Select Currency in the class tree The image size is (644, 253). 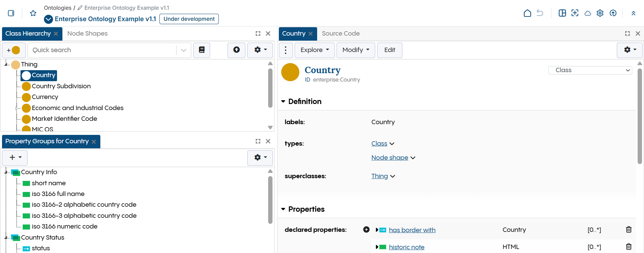[45, 97]
